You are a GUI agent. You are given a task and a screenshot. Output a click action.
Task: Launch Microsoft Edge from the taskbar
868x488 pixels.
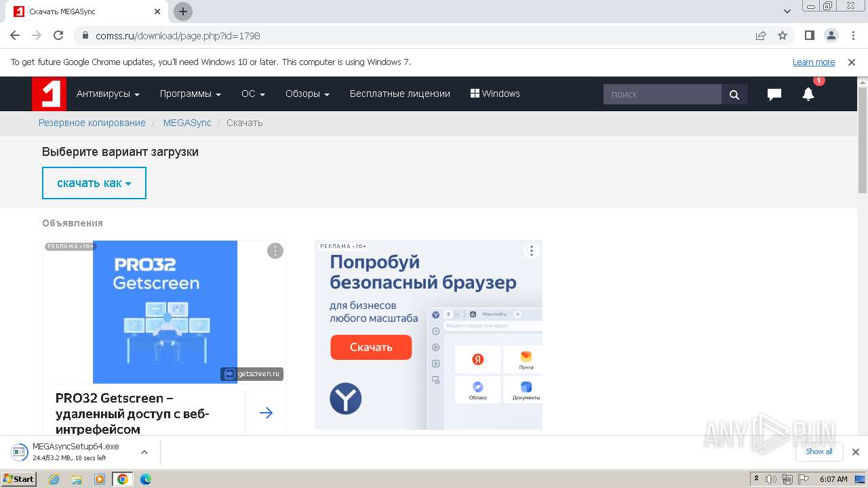tap(145, 479)
